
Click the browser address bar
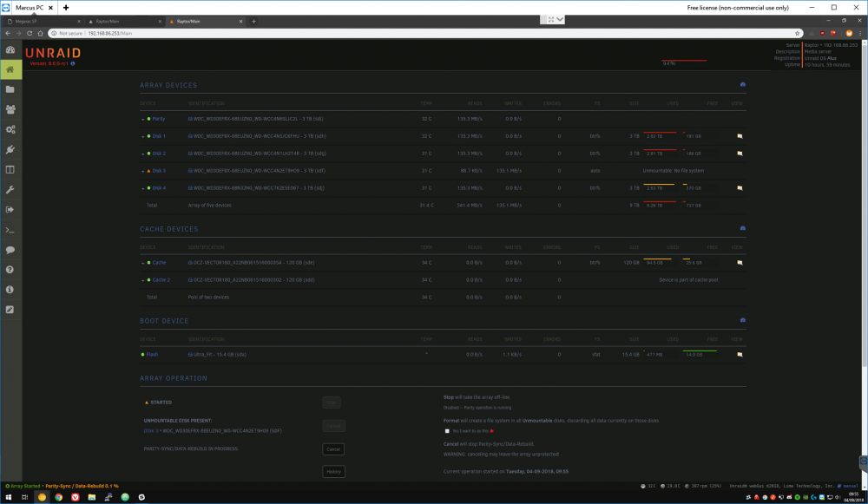coord(426,33)
